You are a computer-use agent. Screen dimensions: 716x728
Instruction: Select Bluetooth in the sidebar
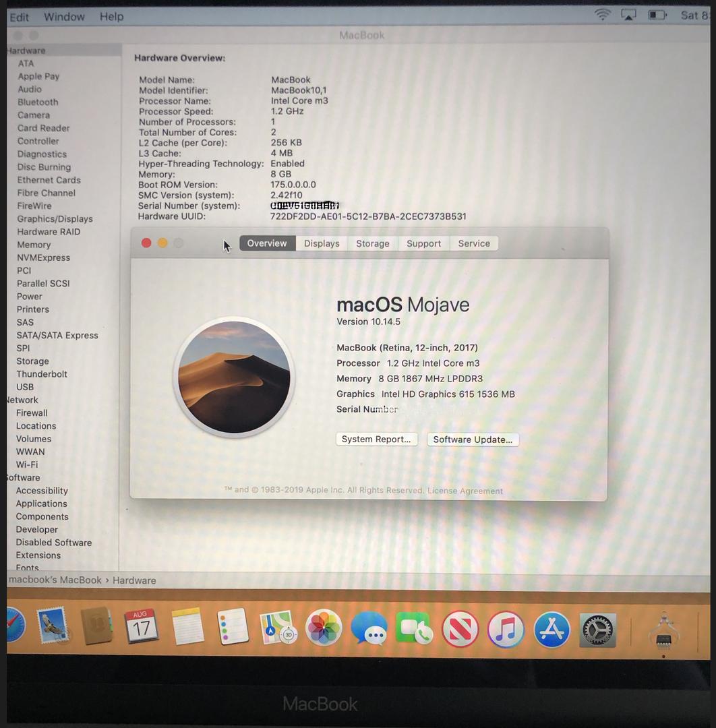pyautogui.click(x=38, y=102)
